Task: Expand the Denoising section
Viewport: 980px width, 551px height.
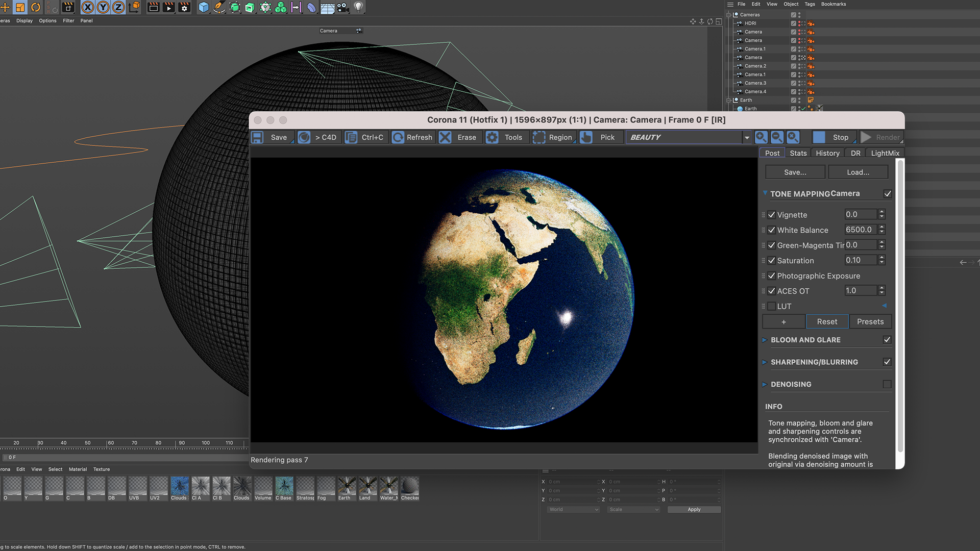Action: (x=766, y=384)
